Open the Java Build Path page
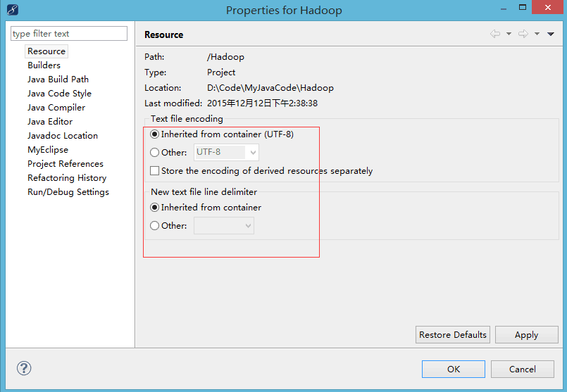This screenshot has height=392, width=567. pyautogui.click(x=58, y=80)
